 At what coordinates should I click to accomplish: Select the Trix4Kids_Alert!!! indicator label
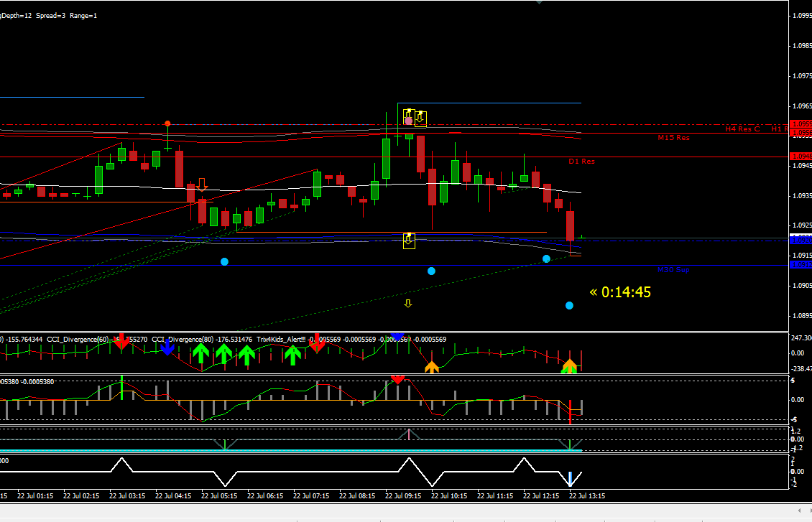coord(281,340)
